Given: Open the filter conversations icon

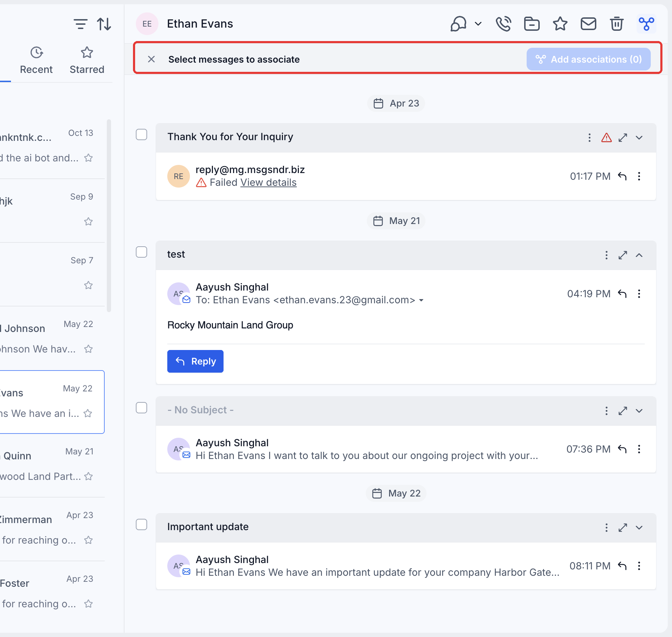Looking at the screenshot, I should (80, 24).
